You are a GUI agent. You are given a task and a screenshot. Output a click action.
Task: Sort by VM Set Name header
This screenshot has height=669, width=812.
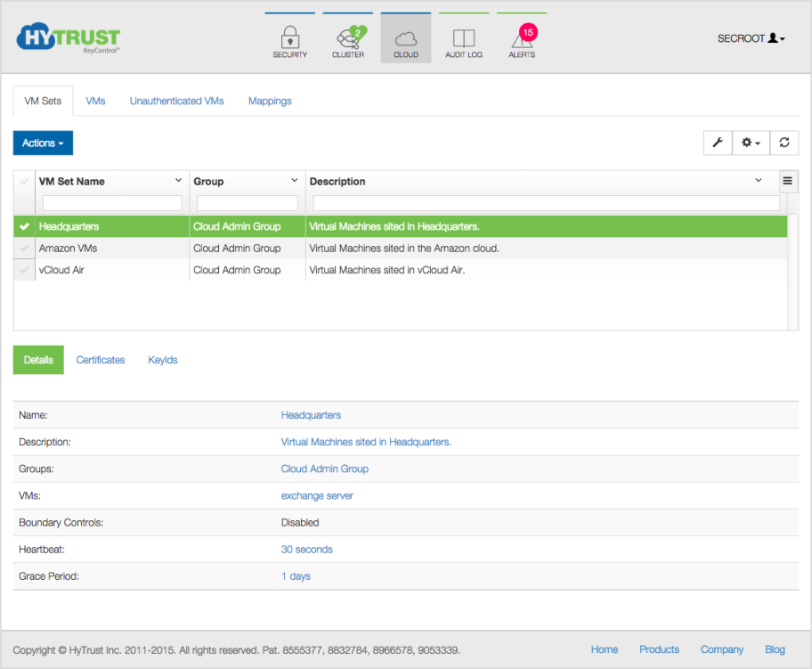coord(71,182)
